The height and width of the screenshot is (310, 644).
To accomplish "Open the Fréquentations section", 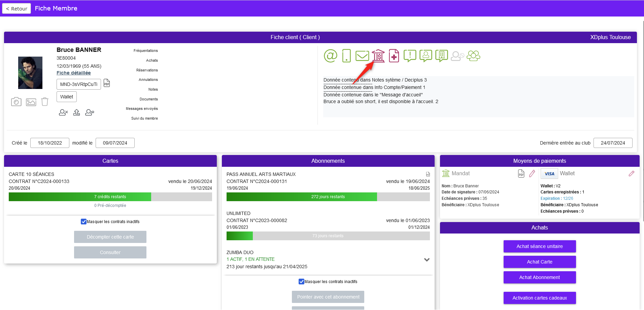I will pyautogui.click(x=145, y=51).
